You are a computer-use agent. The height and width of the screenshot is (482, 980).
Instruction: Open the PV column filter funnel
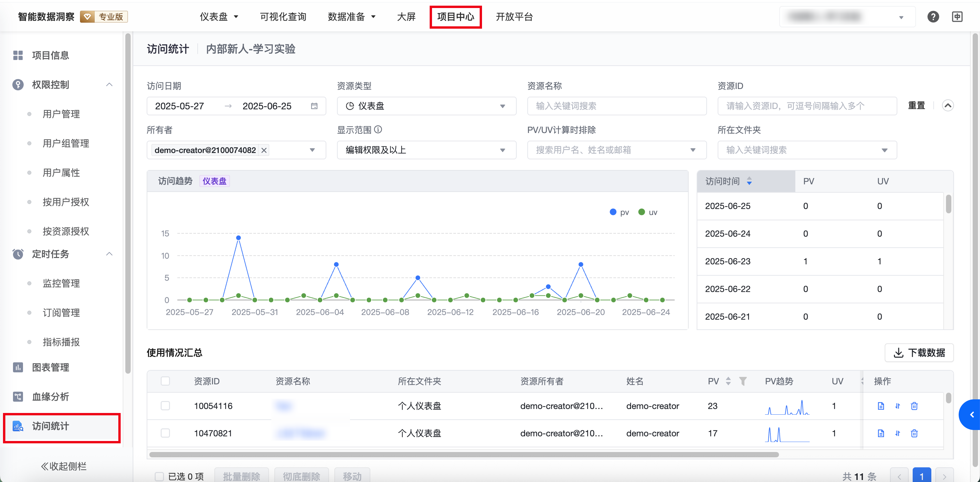click(743, 381)
